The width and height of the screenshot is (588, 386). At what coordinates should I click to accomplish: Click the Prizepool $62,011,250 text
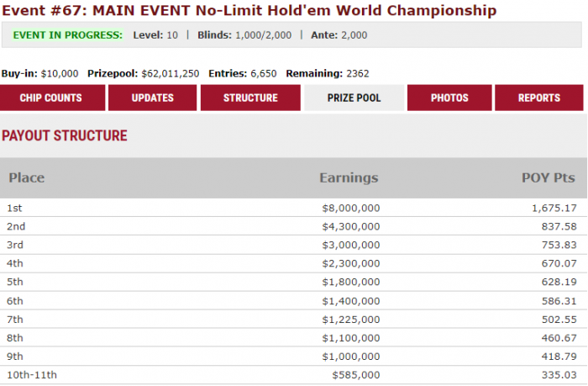144,73
